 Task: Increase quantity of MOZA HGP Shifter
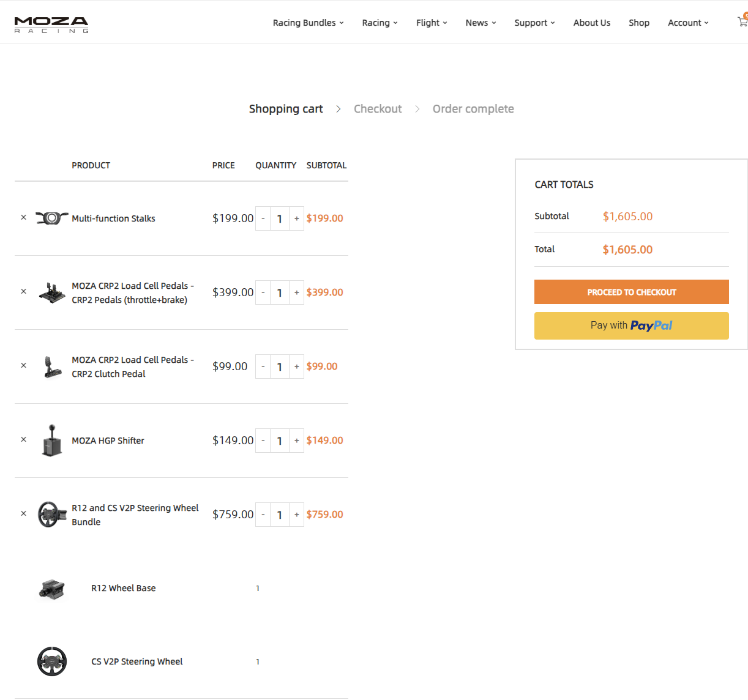click(x=297, y=441)
